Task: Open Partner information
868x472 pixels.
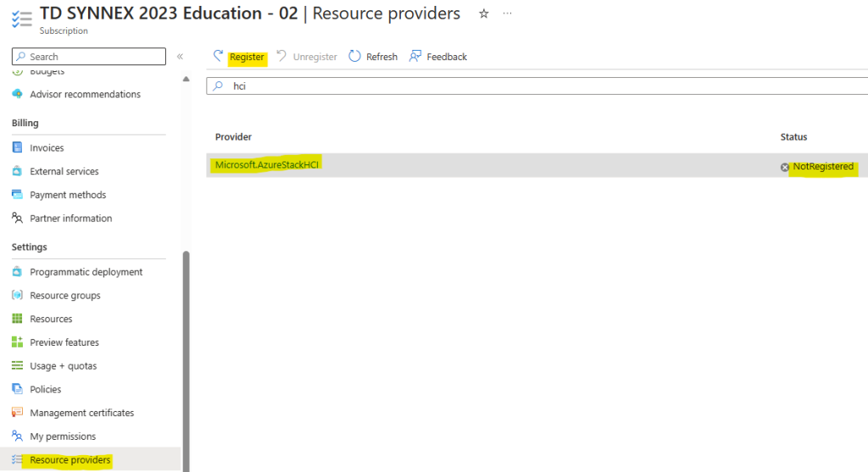Action: 71,218
